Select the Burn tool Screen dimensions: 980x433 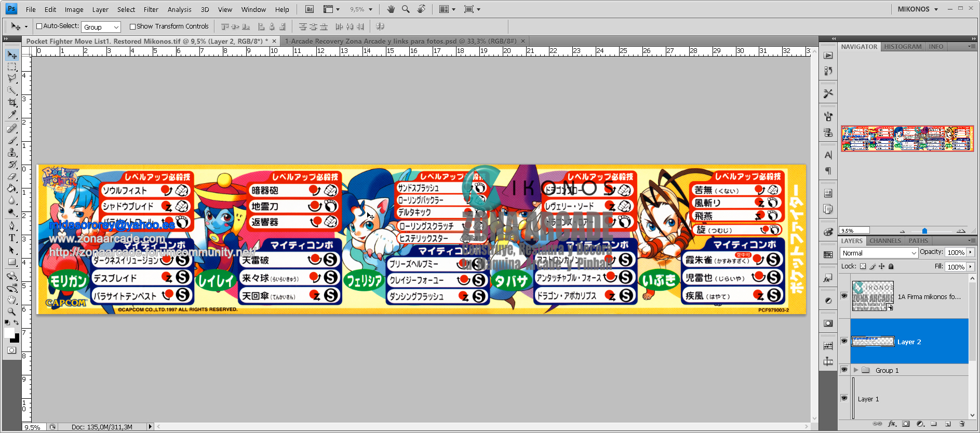pyautogui.click(x=12, y=212)
